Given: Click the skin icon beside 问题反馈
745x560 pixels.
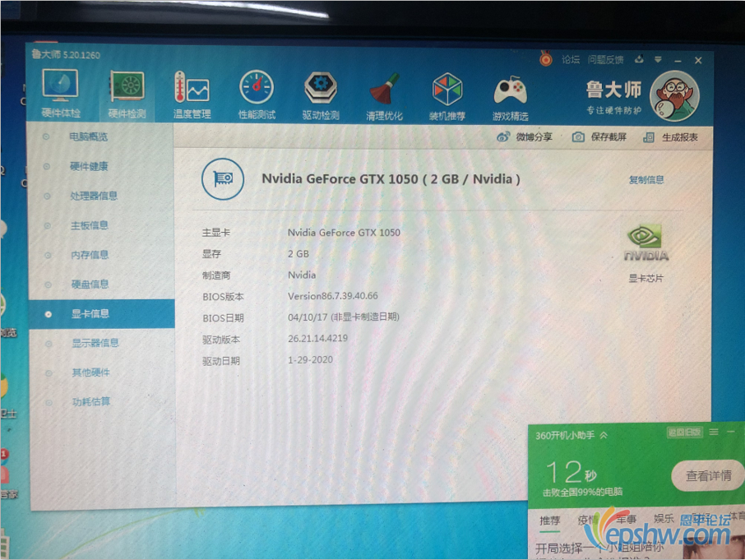Looking at the screenshot, I should click(640, 59).
